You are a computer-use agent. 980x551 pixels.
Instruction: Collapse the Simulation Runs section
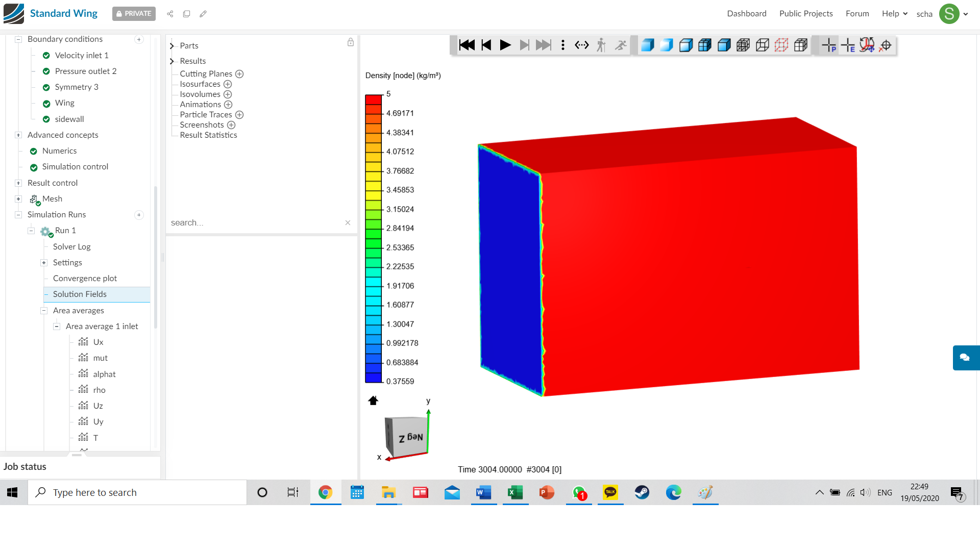(18, 215)
